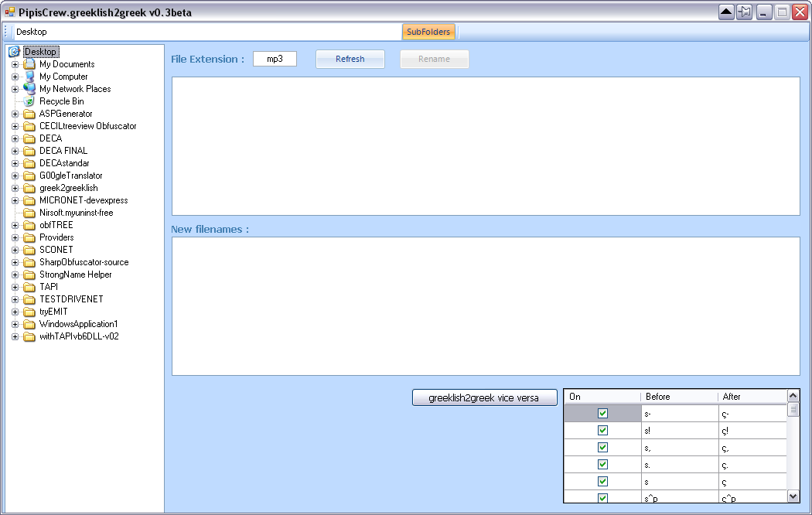Click the replacement table scrollbar thumb

point(793,409)
